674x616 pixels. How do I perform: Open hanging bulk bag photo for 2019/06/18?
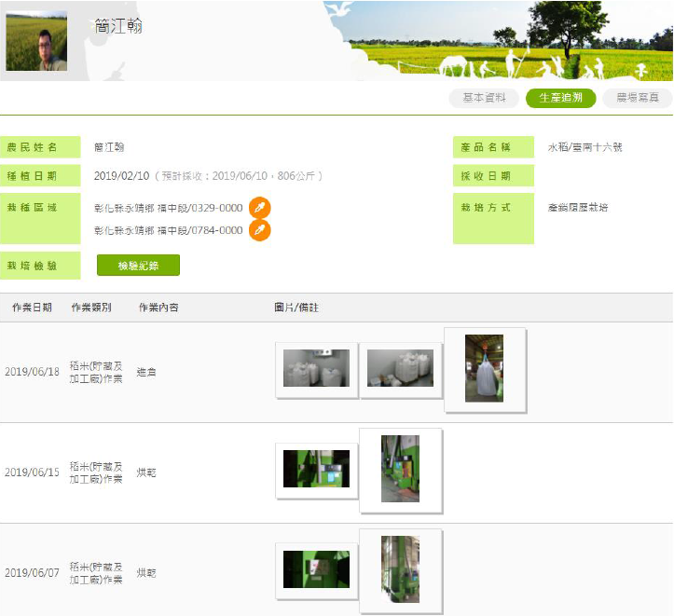pos(485,368)
